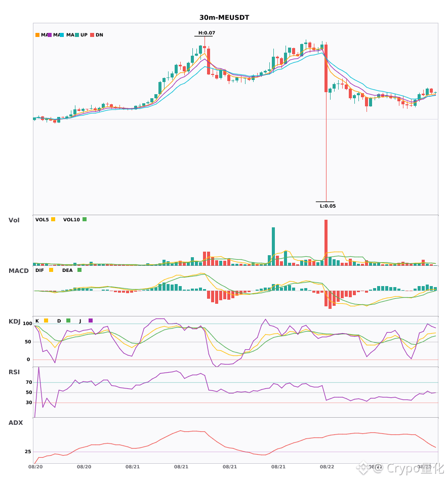
Task: Select the DIF legend text
Action: (39, 270)
